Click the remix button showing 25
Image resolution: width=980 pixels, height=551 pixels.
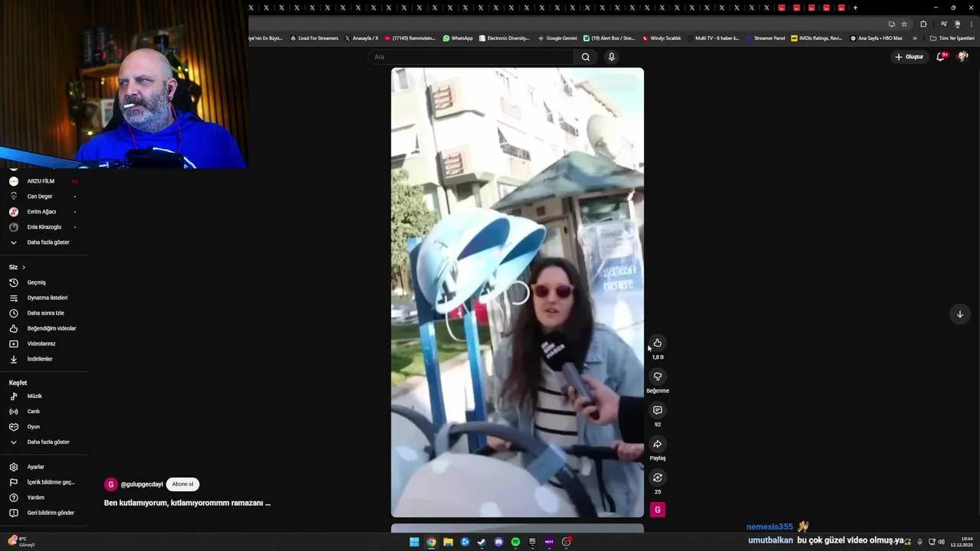point(657,478)
